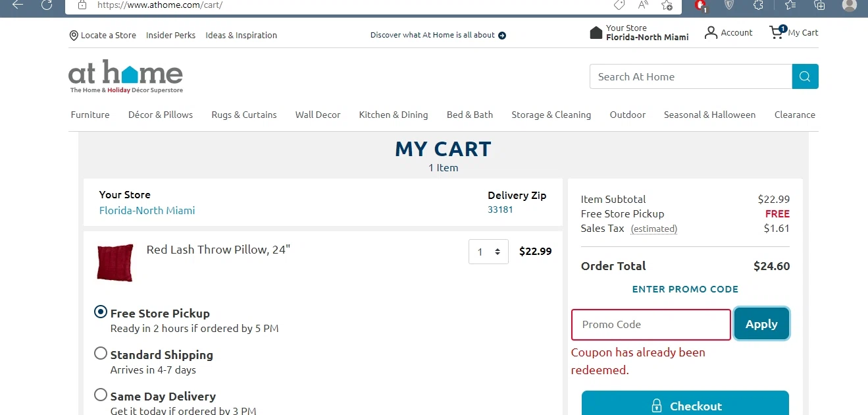Click the arrow beside Discover what At Home is all about
Viewport: 868px width, 415px height.
point(502,36)
